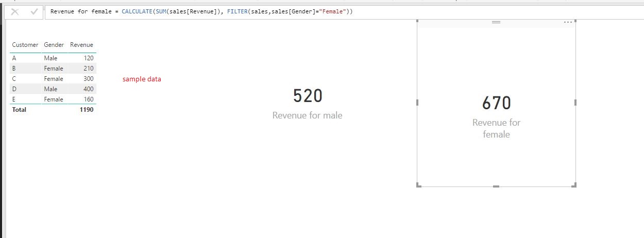The image size is (644, 238).
Task: Click the left-middle resize handle of female card
Action: [417, 103]
